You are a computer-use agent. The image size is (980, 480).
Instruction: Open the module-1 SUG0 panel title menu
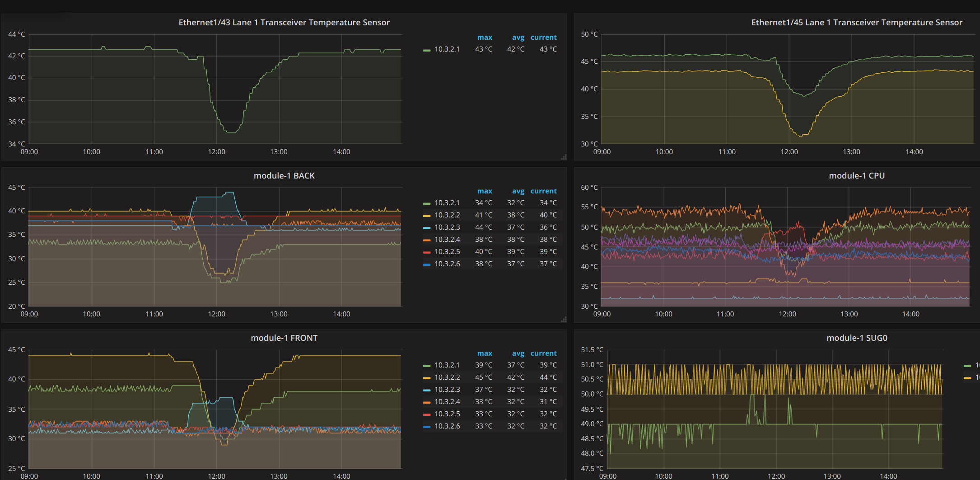click(857, 338)
